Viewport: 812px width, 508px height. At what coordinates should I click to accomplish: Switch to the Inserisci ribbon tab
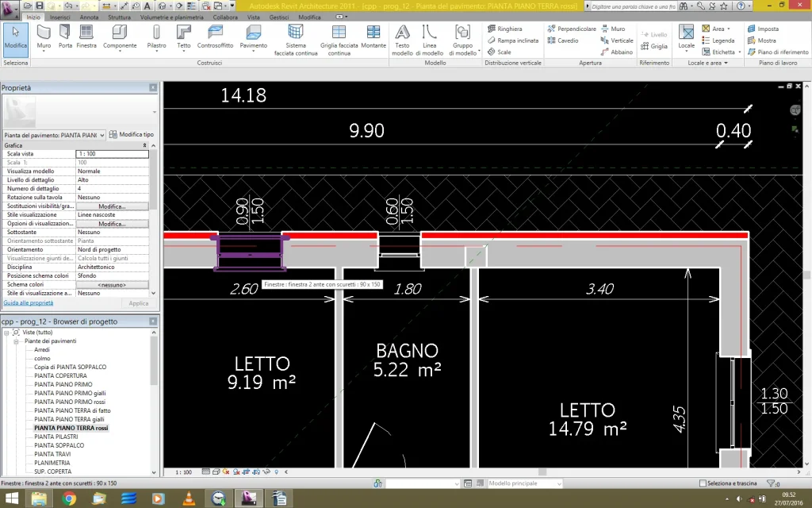pos(60,17)
